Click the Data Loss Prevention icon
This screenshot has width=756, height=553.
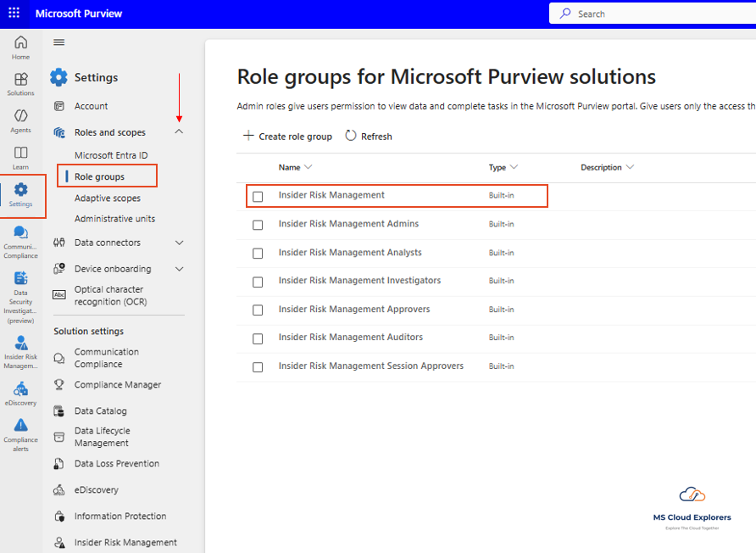(x=58, y=464)
